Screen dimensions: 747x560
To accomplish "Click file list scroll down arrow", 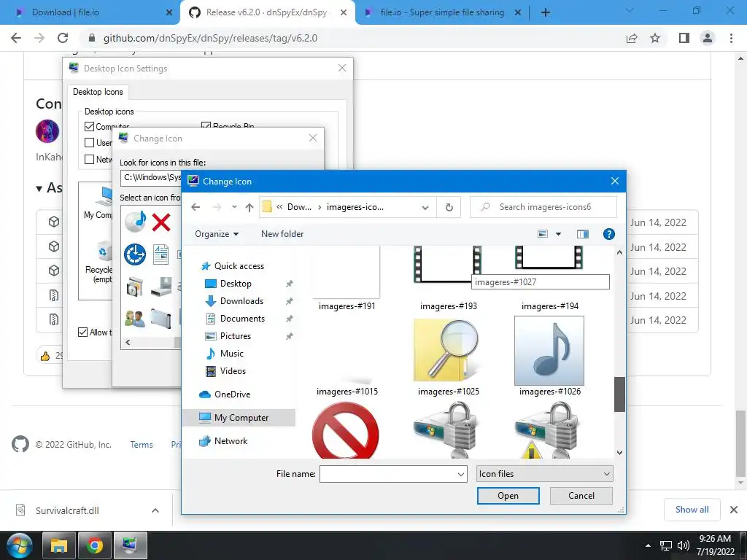I will coord(619,453).
